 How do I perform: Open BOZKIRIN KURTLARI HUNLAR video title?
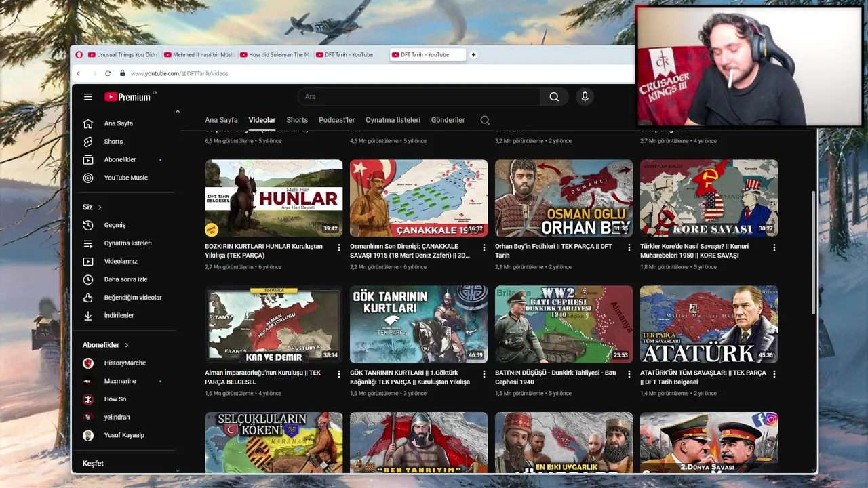pyautogui.click(x=264, y=251)
